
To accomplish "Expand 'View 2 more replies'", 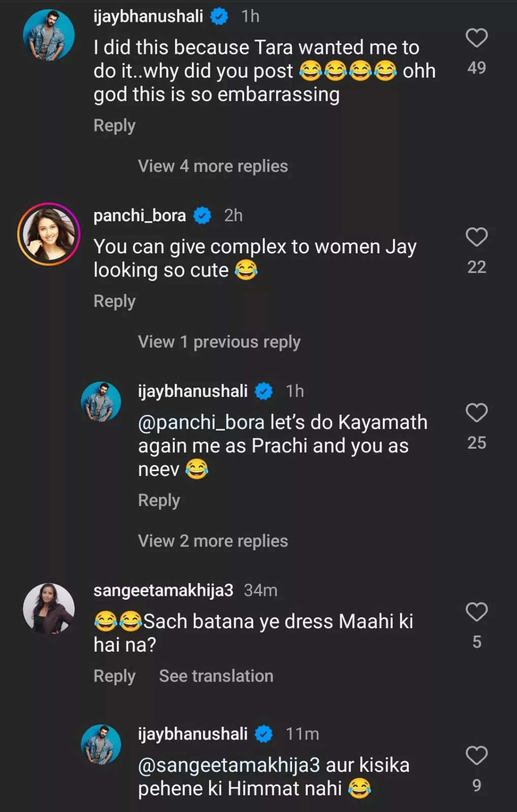I will [213, 541].
